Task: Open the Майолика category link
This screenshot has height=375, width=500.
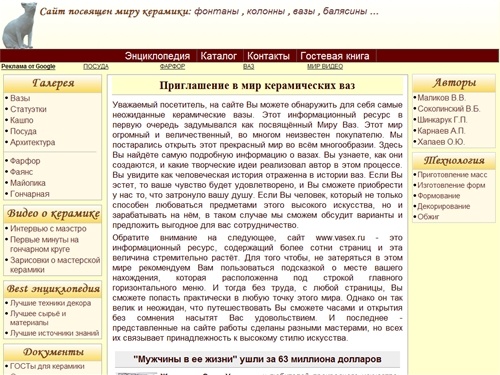Action: (x=28, y=183)
